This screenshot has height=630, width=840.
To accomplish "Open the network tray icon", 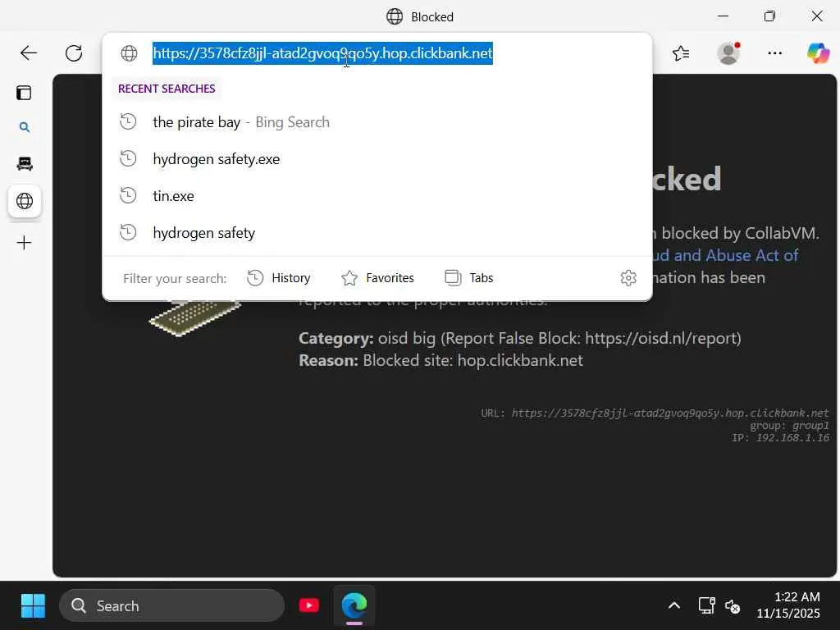I will coord(706,606).
